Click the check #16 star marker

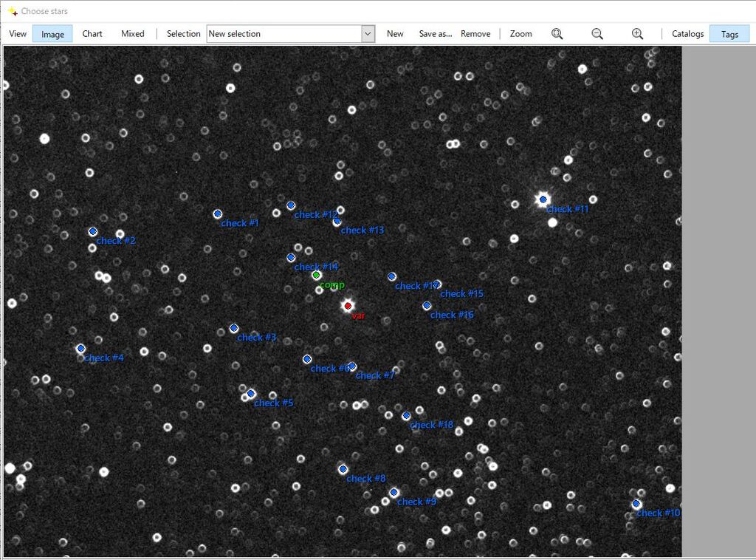coord(427,306)
